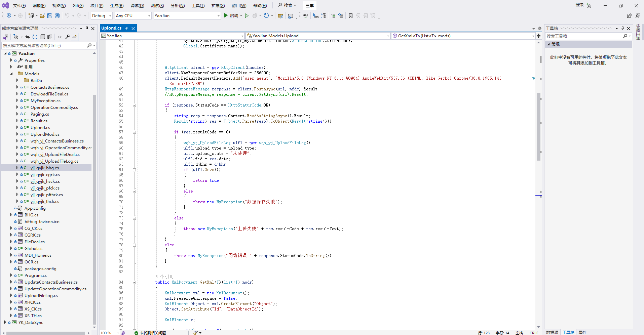Collapse the 常规 group in Toolbox

click(548, 44)
